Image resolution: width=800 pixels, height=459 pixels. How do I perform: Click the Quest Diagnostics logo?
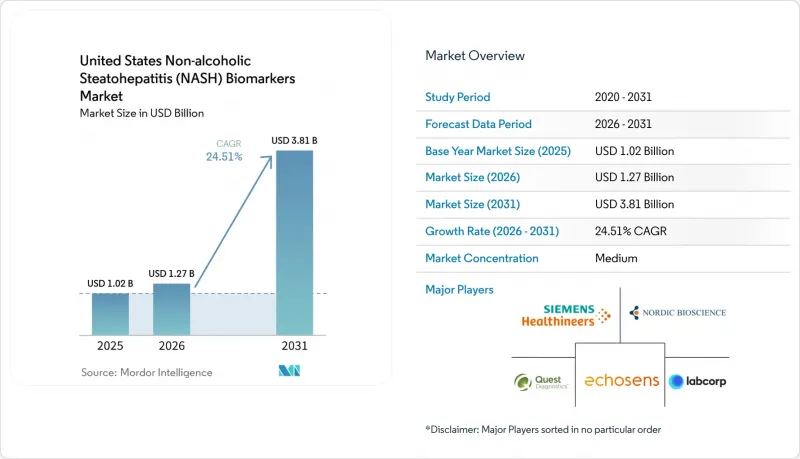[541, 381]
